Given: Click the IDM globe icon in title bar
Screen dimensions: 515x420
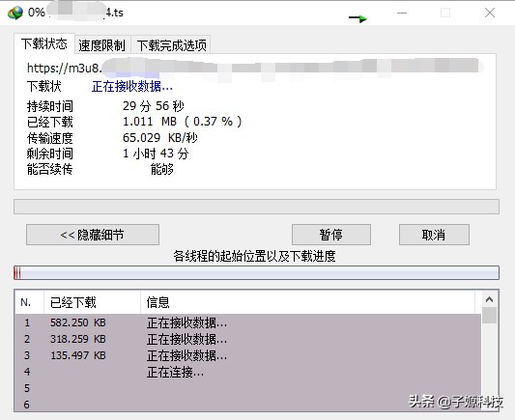Looking at the screenshot, I should pos(15,13).
